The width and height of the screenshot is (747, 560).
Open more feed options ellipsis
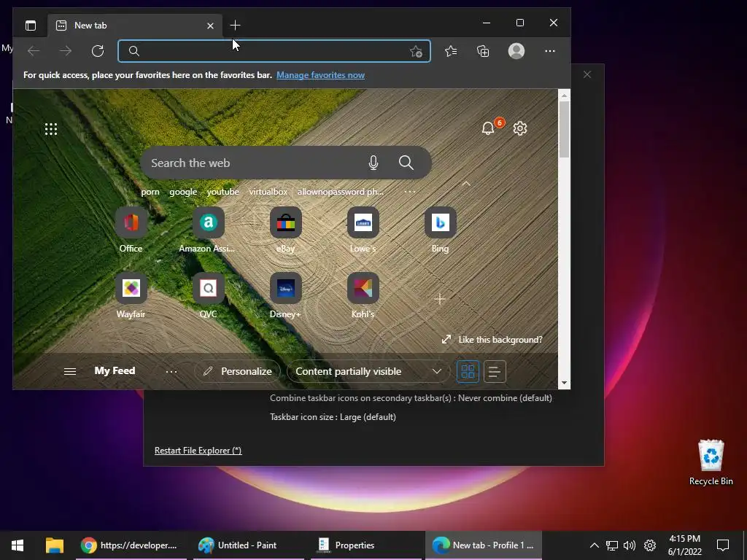pos(171,371)
